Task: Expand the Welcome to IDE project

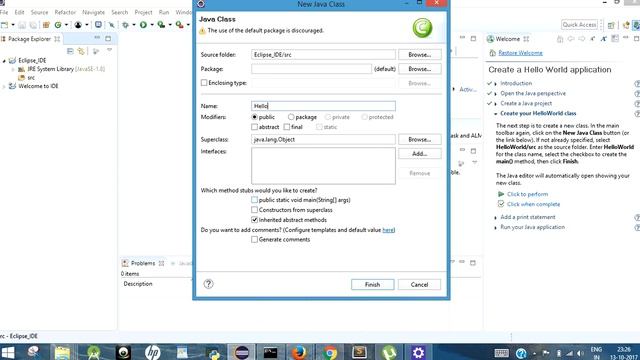Action: click(x=4, y=86)
